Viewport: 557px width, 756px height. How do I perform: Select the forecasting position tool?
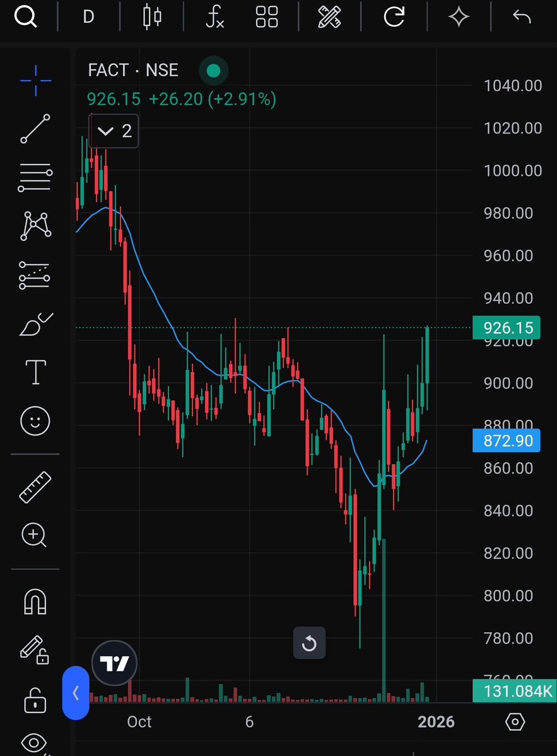pos(34,276)
